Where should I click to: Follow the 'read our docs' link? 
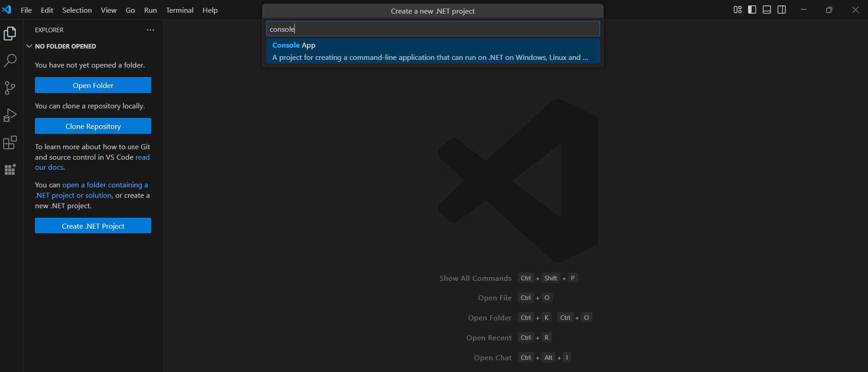pos(142,157)
